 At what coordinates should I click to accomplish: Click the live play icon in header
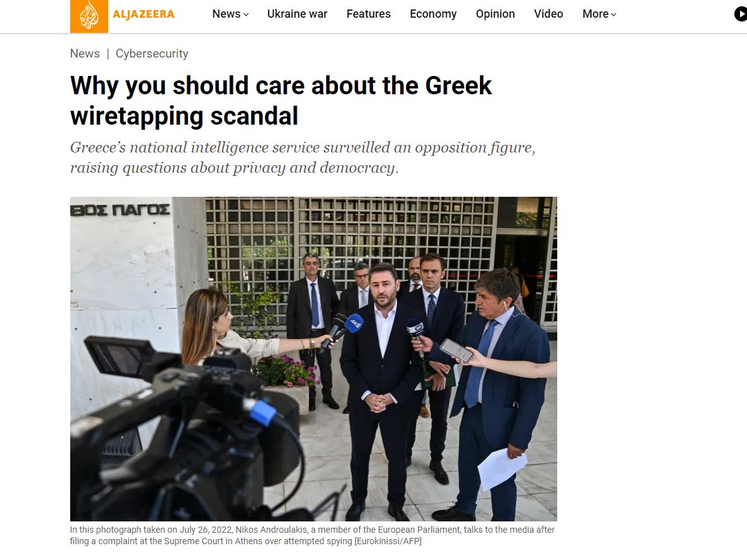click(x=741, y=15)
